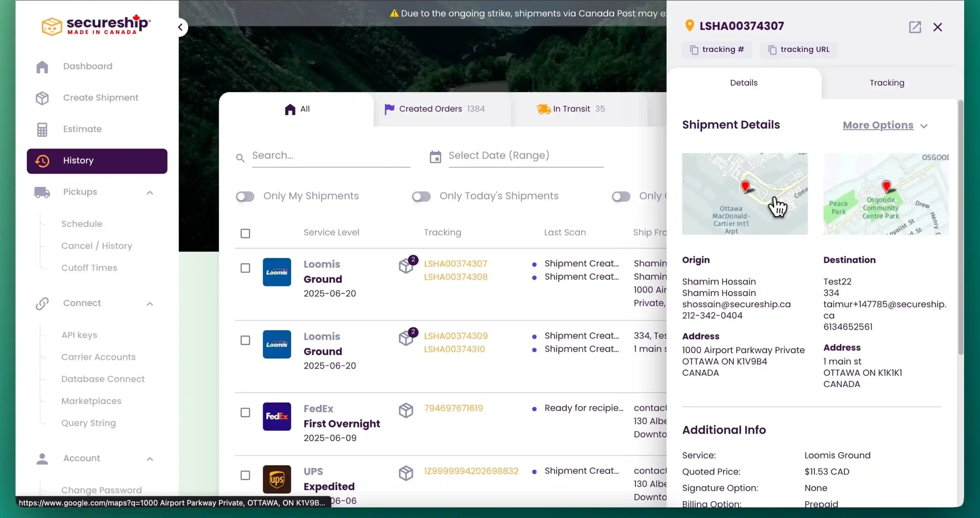Image resolution: width=980 pixels, height=518 pixels.
Task: Click the Create Shipment box icon
Action: pyautogui.click(x=42, y=98)
